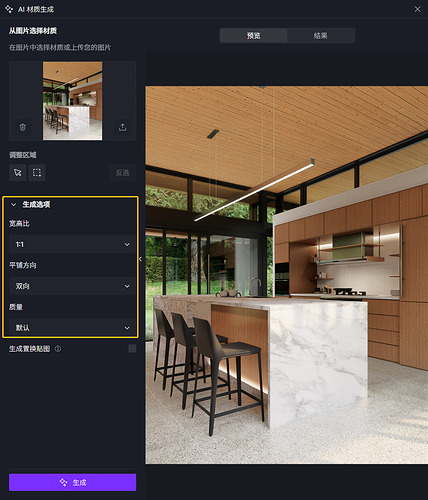Click the purple 生成 button
Screen dimensions: 428x500
[72, 482]
